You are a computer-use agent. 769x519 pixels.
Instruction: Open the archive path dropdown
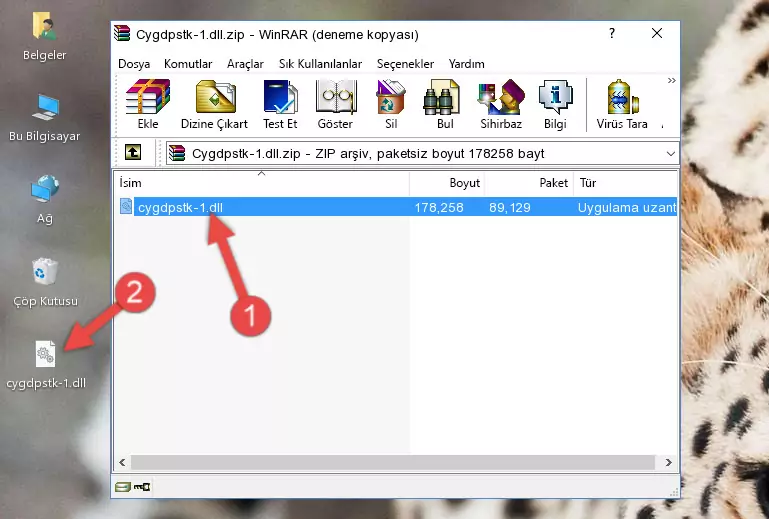(670, 154)
